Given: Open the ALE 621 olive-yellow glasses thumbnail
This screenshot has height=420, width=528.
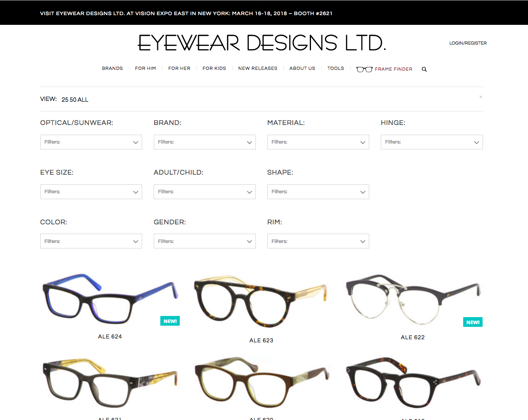Looking at the screenshot, I should pos(110,382).
